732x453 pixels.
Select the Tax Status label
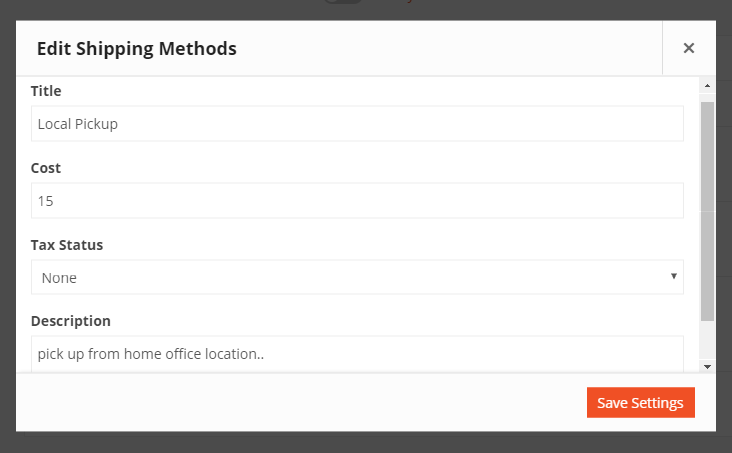(x=67, y=245)
